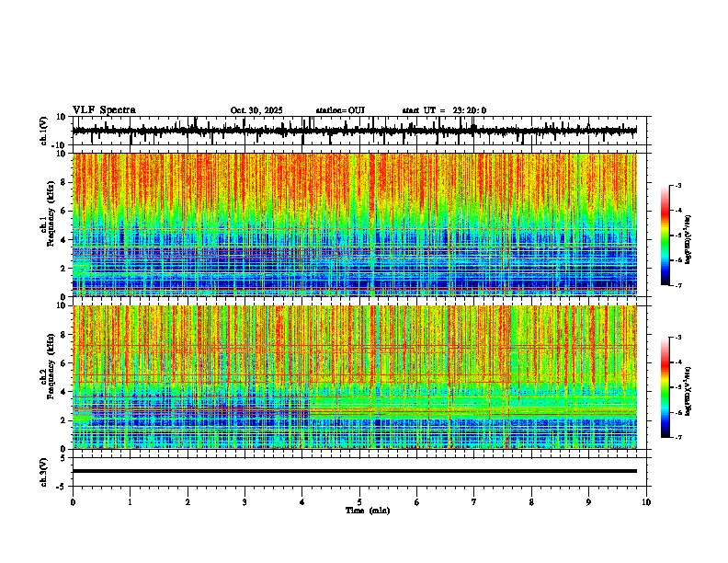Click the ch.1 spectrogram panel
The image size is (728, 563).
pyautogui.click(x=354, y=224)
